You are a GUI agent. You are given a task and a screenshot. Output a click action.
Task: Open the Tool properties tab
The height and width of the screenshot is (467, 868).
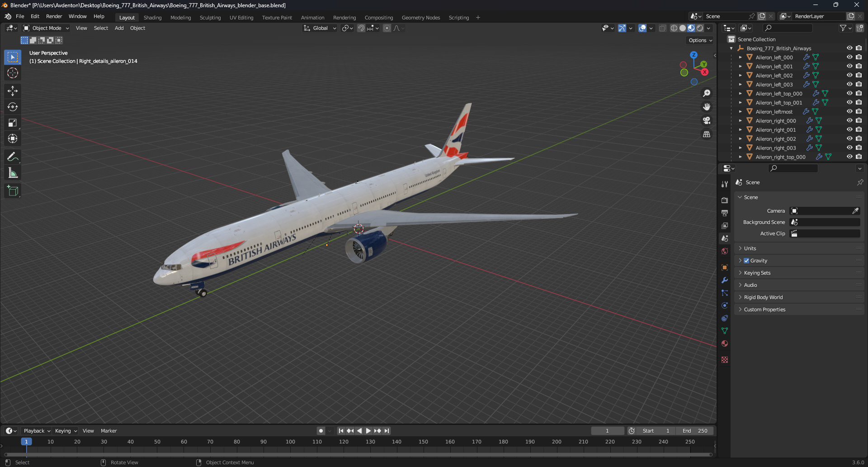point(725,184)
